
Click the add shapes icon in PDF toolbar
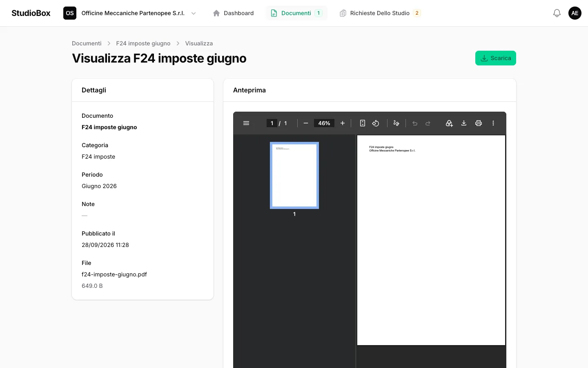point(449,123)
